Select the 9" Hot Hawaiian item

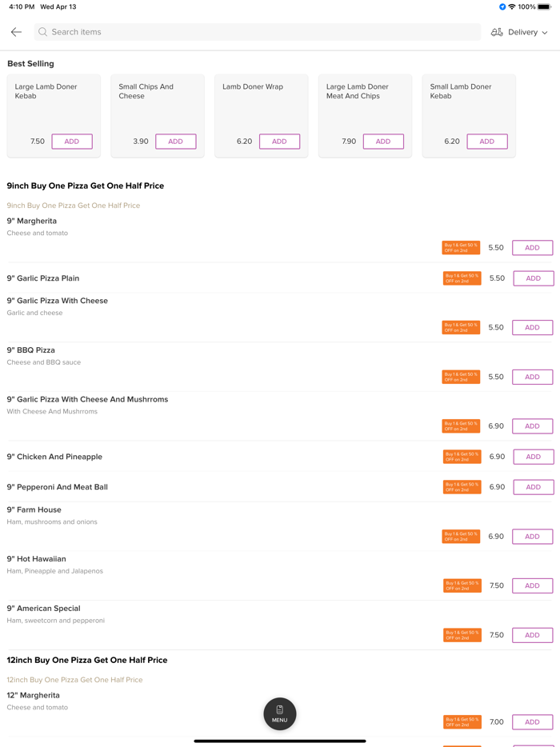pyautogui.click(x=37, y=559)
